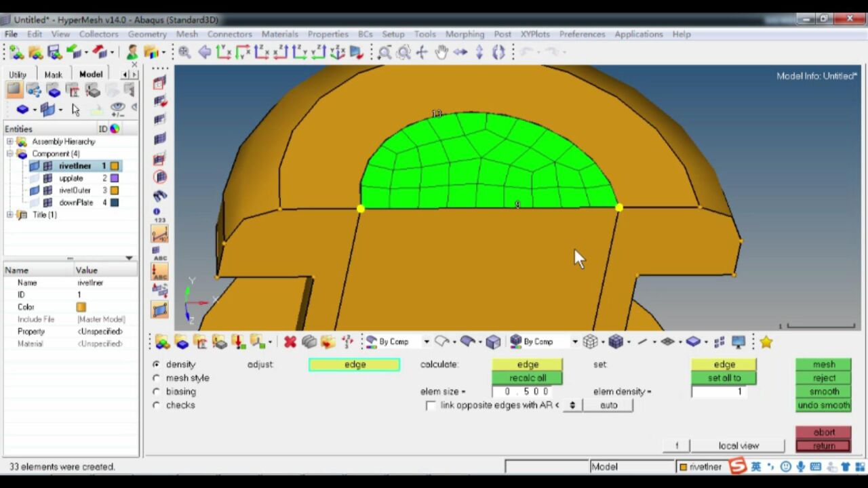
Task: Select the biasing radio option
Action: pos(157,392)
